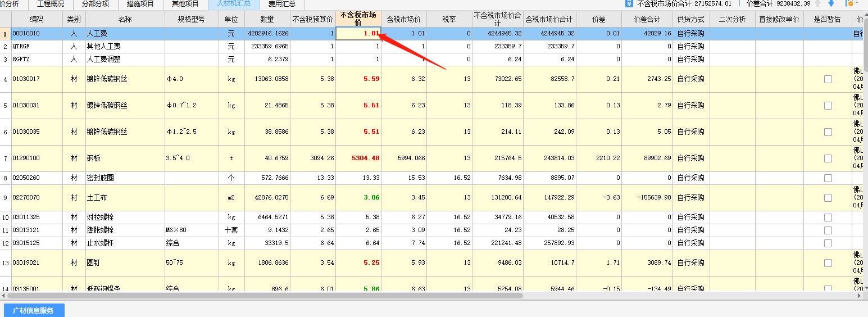Check 是否暂估 box for 对拉螺栓 row
The width and height of the screenshot is (868, 317).
coord(828,218)
